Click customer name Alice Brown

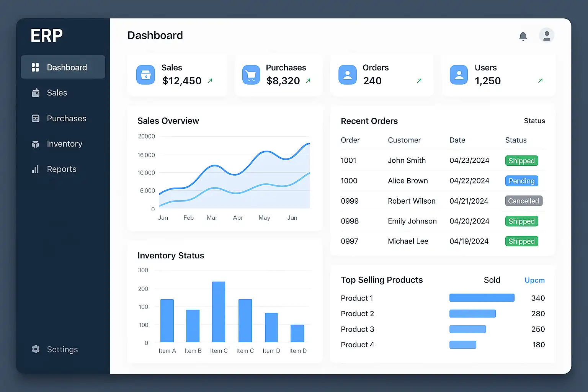pos(408,181)
